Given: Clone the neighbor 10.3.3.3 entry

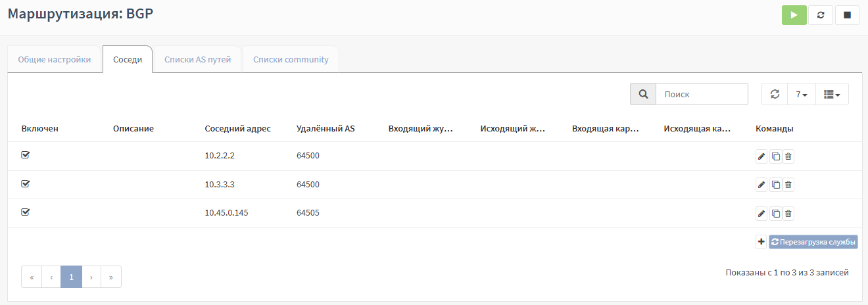Looking at the screenshot, I should point(775,185).
